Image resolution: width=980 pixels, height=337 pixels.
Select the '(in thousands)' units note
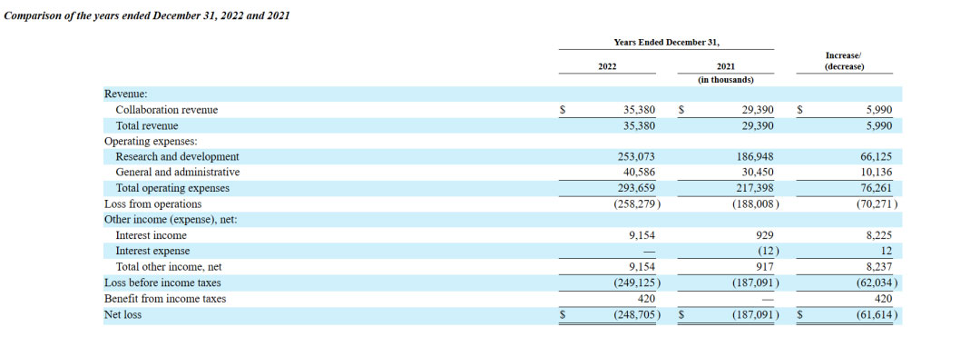point(726,80)
